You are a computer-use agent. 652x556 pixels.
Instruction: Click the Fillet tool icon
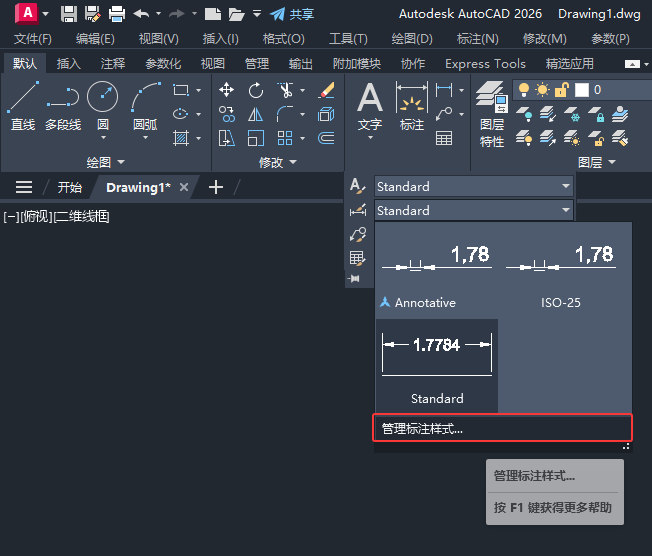(285, 114)
